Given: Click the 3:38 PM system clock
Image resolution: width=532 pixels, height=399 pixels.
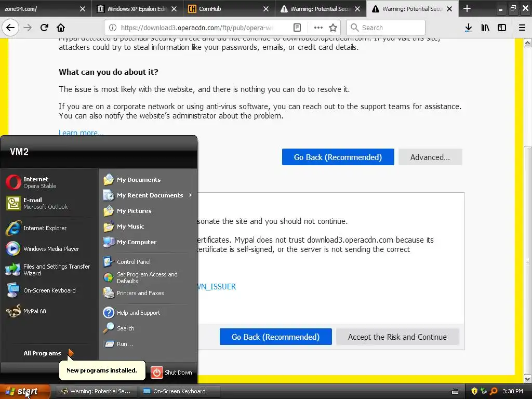Looking at the screenshot, I should (513, 391).
